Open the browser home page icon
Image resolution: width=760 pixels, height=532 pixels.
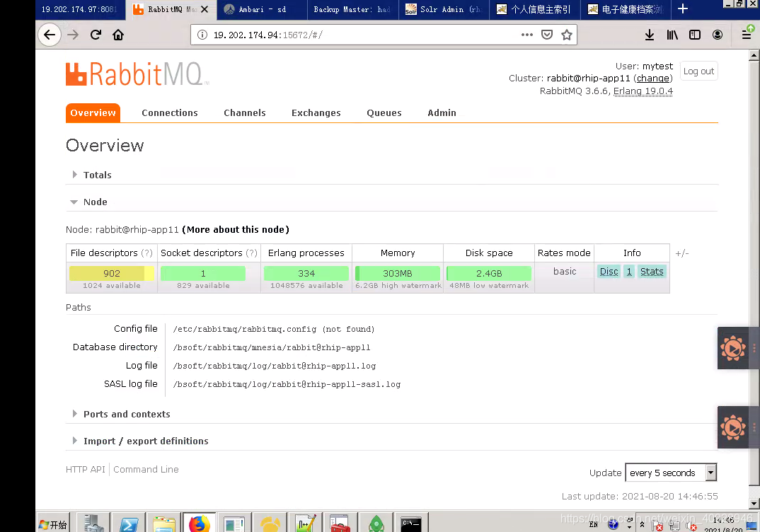tap(118, 35)
